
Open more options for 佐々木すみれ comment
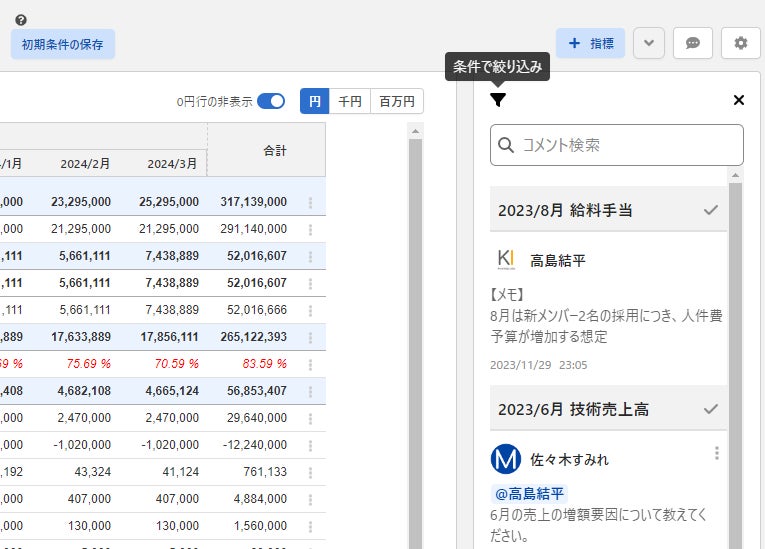tap(716, 453)
